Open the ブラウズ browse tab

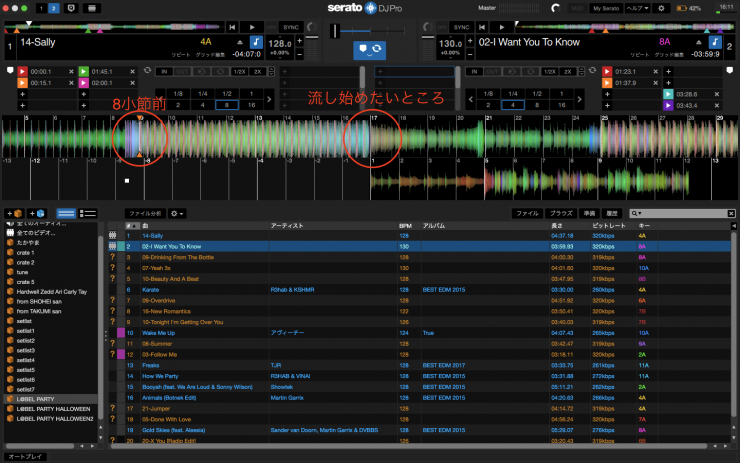561,213
